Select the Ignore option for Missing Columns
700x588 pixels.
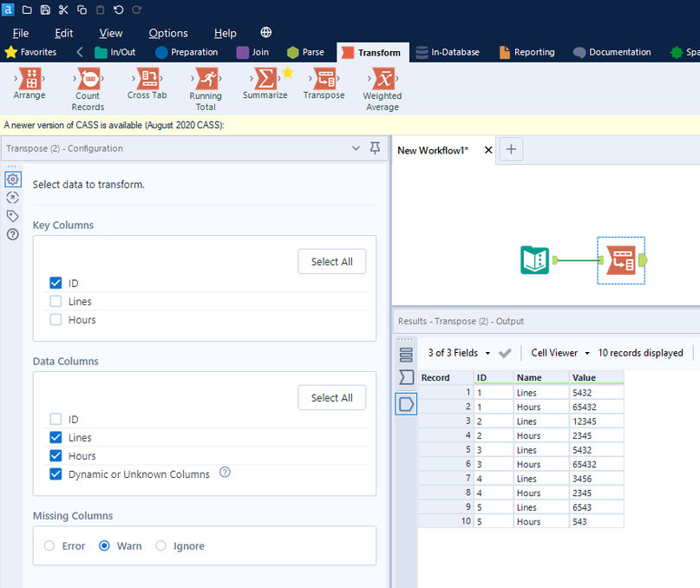point(161,546)
